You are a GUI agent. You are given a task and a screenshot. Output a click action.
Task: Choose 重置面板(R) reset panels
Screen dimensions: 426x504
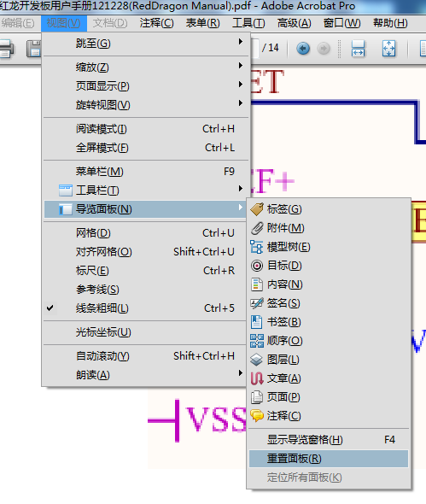(x=329, y=459)
